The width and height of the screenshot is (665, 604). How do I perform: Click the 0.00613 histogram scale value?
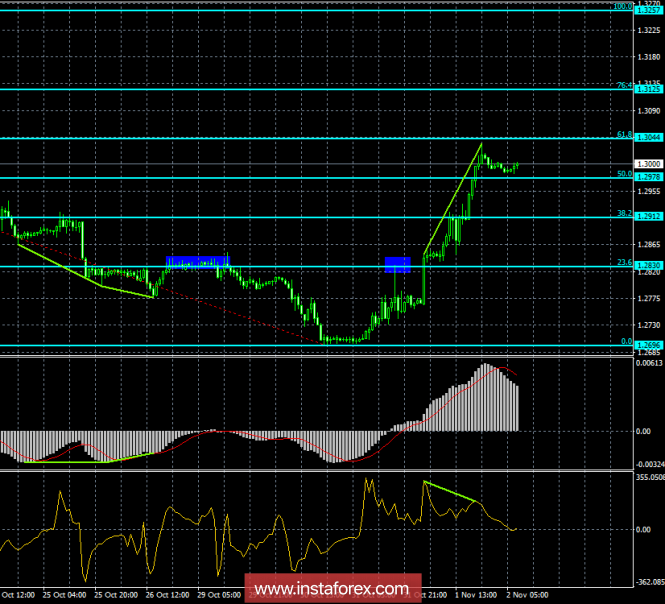[x=650, y=363]
